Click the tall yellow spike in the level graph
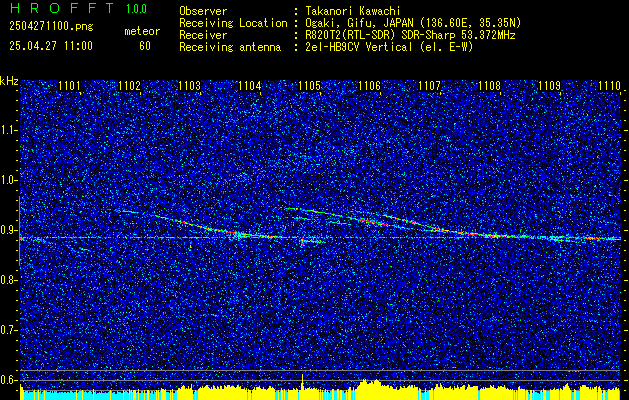 pos(302,381)
